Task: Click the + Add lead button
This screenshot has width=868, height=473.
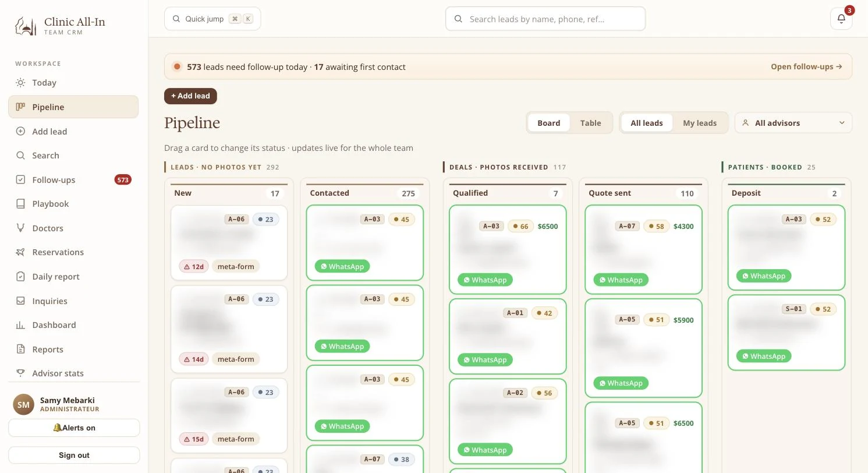Action: coord(190,96)
